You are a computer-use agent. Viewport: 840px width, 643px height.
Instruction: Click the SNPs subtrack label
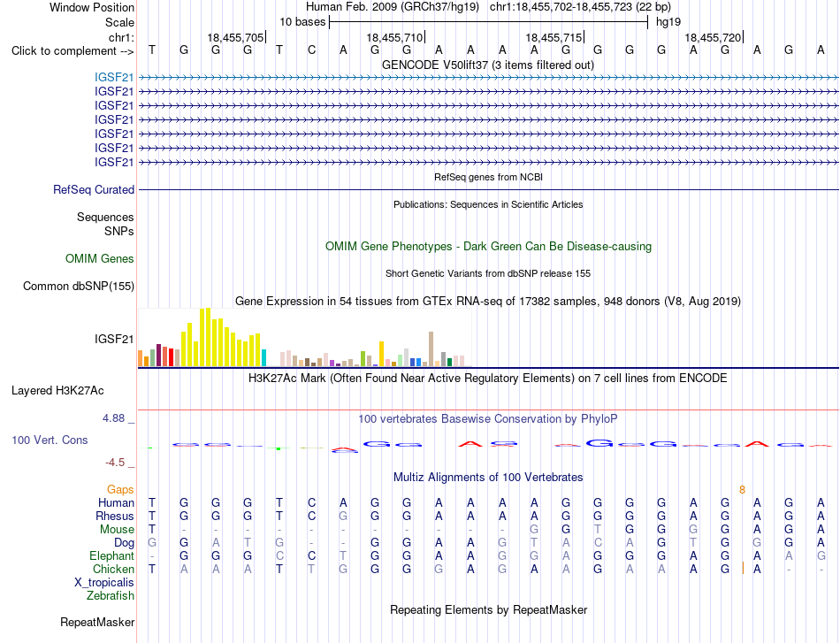click(119, 231)
